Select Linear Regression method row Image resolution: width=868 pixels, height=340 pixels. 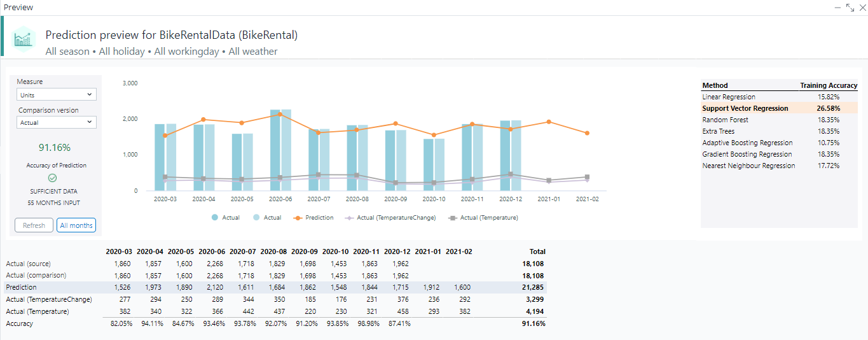click(729, 97)
